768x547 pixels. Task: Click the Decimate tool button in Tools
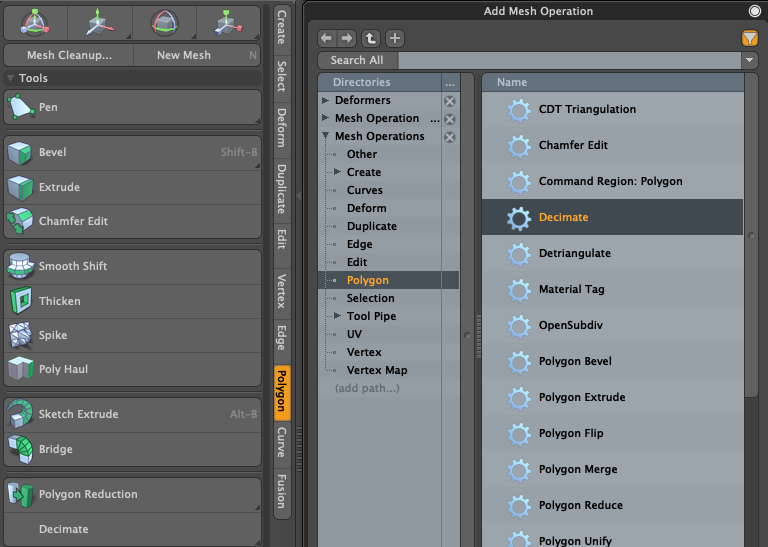132,529
